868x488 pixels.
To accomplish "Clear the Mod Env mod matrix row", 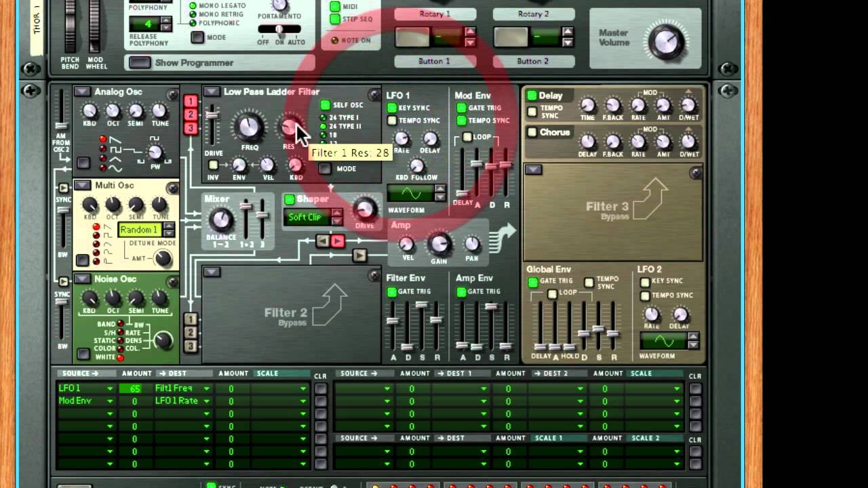I will tap(320, 401).
